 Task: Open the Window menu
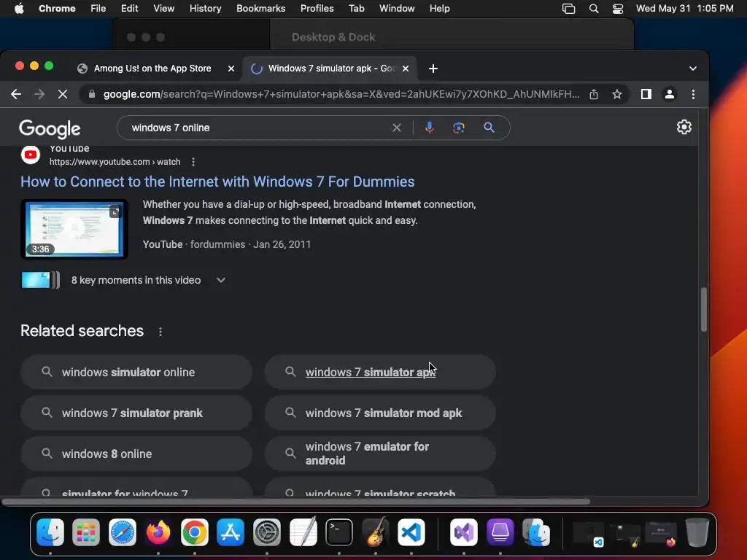click(x=397, y=9)
